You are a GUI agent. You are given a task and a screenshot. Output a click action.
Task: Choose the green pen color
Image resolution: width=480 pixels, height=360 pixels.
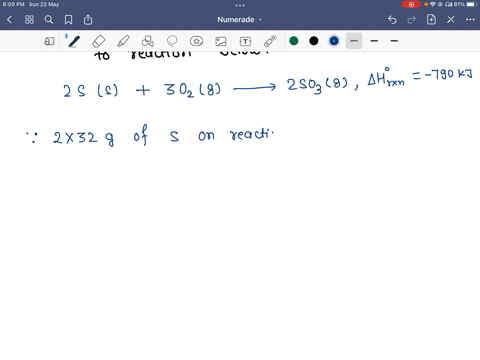294,41
